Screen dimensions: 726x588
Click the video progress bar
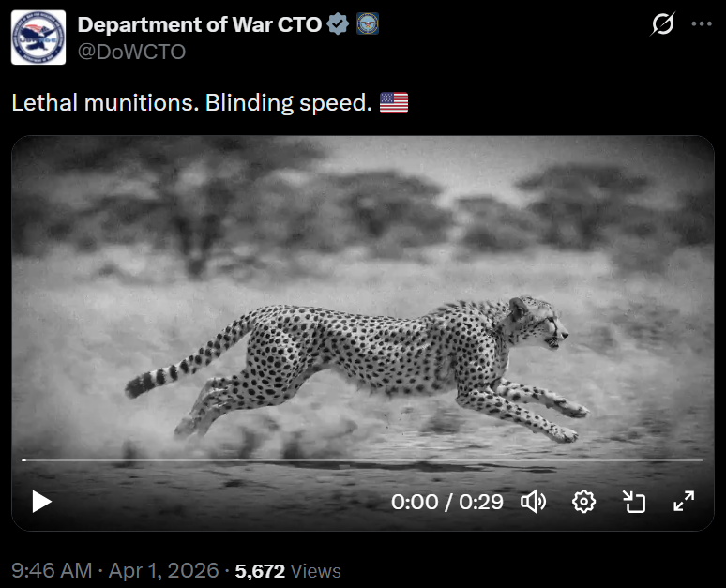tap(362, 460)
